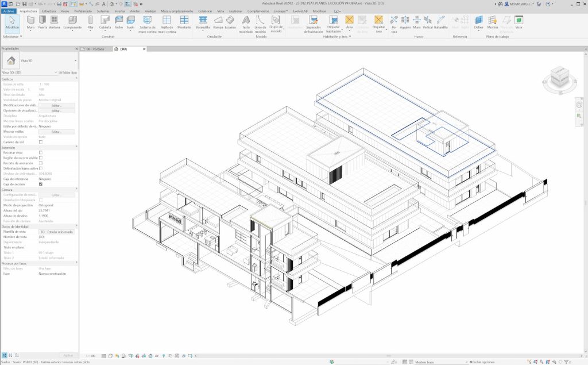Open the Estructura ribbon tab

point(49,11)
